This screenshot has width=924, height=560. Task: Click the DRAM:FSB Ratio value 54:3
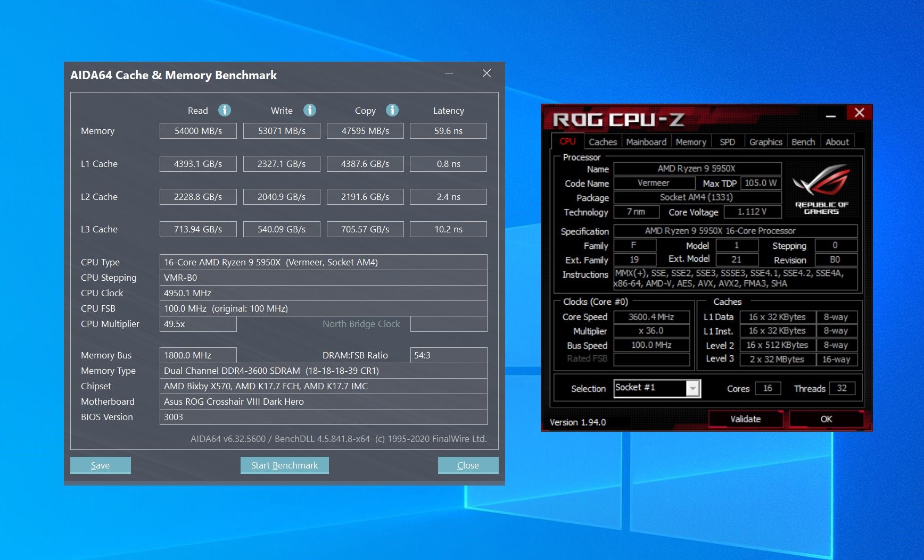coord(449,355)
